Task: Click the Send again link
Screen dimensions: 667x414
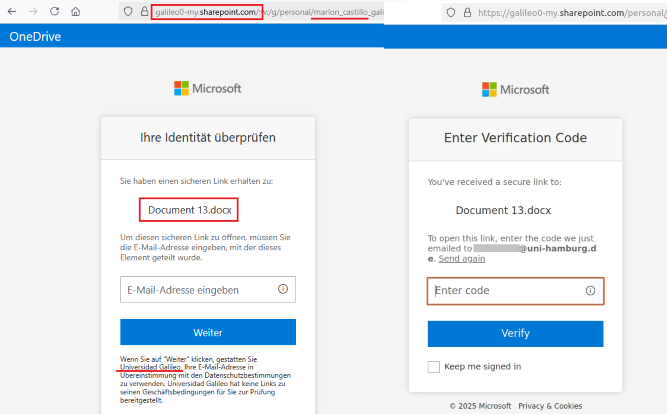Action: pyautogui.click(x=462, y=259)
